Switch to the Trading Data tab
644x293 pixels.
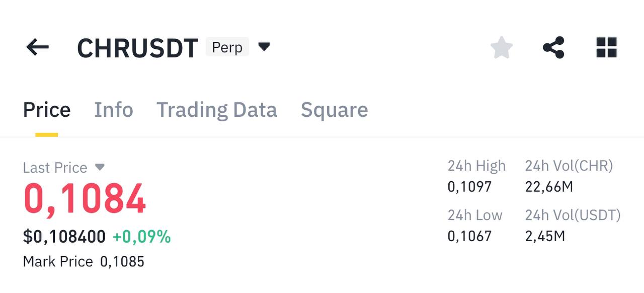point(217,110)
